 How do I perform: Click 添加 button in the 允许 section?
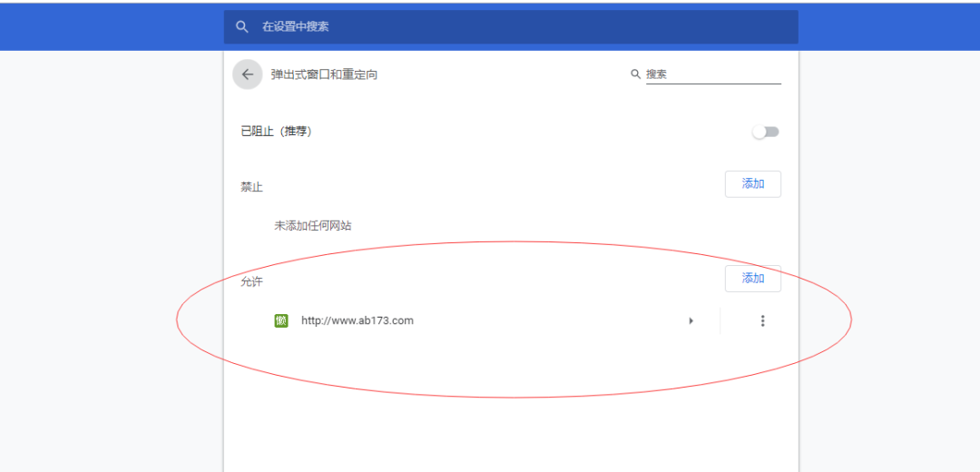point(753,278)
